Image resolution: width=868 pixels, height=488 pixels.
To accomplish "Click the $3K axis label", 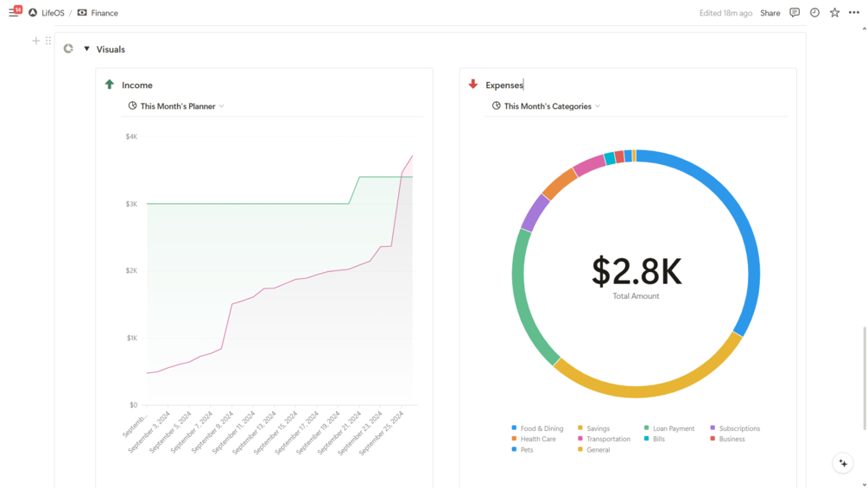I will [x=131, y=204].
